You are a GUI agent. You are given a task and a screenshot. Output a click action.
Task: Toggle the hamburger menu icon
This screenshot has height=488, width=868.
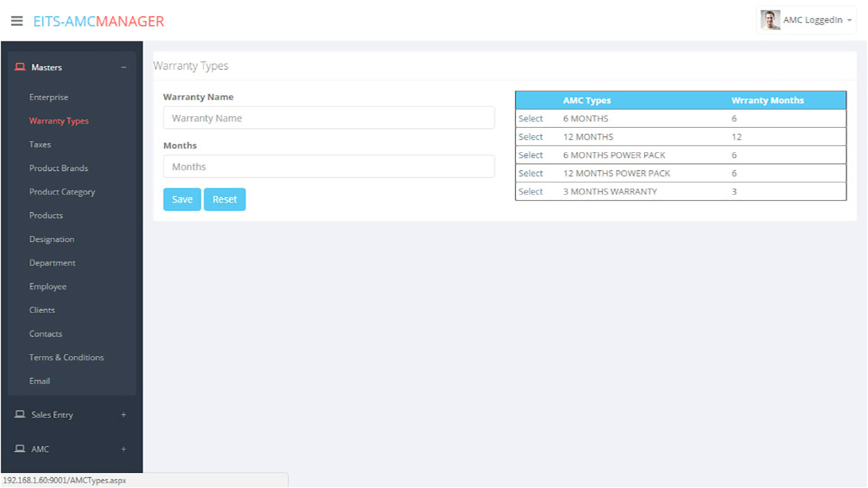(x=17, y=21)
